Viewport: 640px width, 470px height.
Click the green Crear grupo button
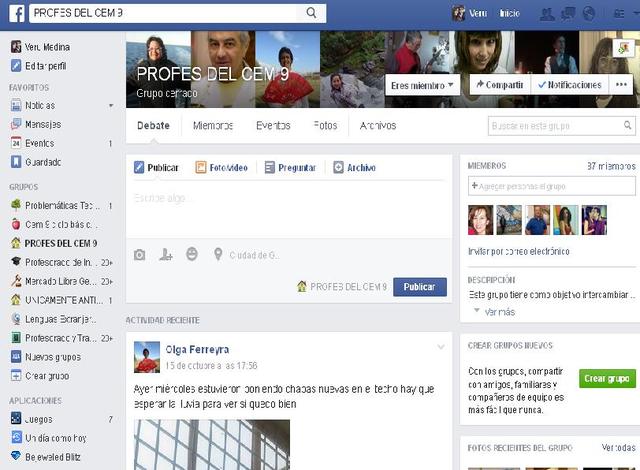coord(607,379)
